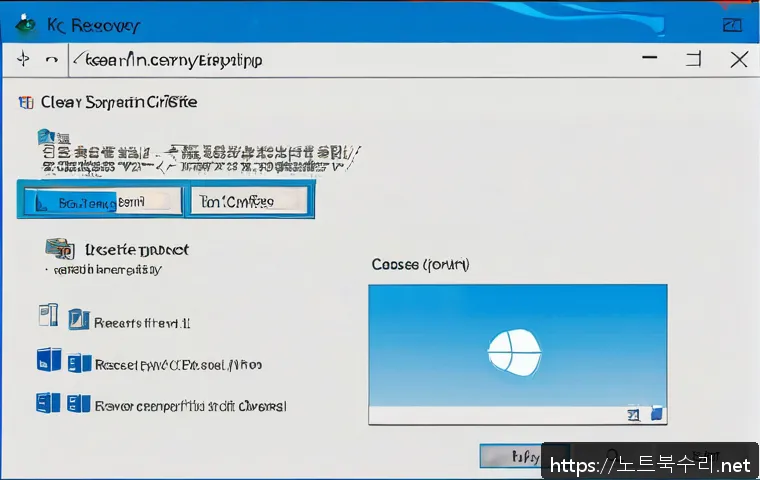The height and width of the screenshot is (480, 760).
Task: Click the forward navigation arrow icon
Action: pos(51,60)
